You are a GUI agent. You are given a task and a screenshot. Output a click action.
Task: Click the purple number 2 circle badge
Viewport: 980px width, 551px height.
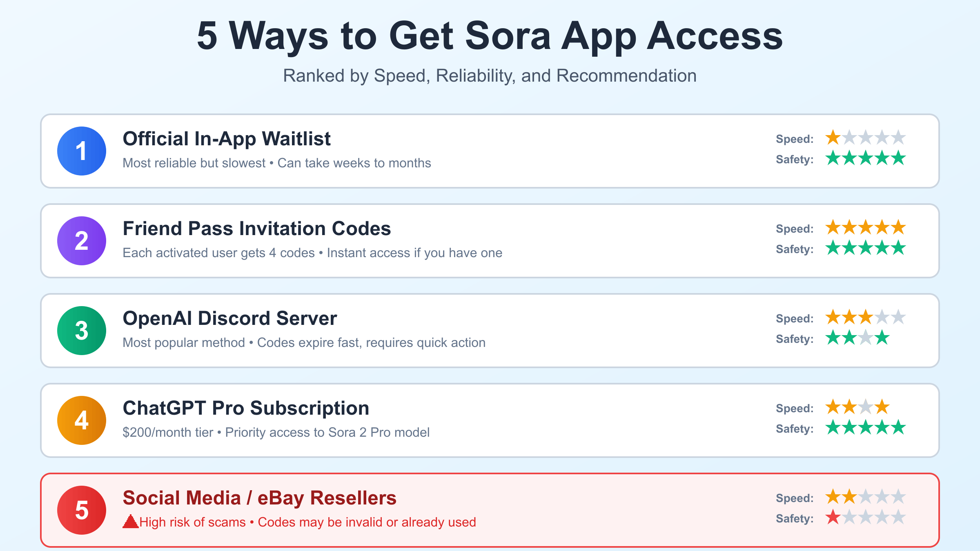click(x=82, y=241)
